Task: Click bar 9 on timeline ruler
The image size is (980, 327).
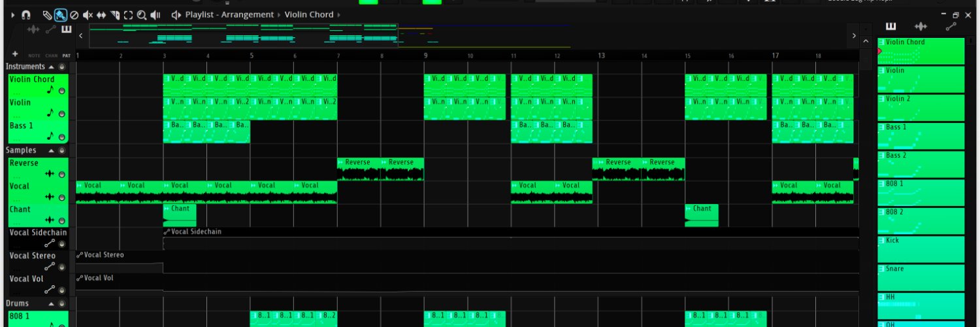Action: click(426, 56)
